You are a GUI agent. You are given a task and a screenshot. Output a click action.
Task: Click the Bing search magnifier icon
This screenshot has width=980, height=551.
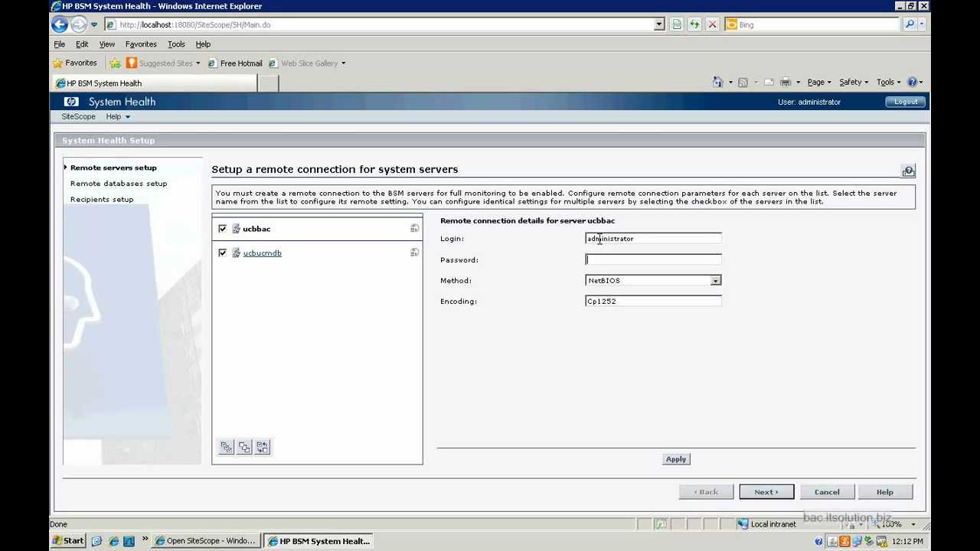click(x=910, y=24)
